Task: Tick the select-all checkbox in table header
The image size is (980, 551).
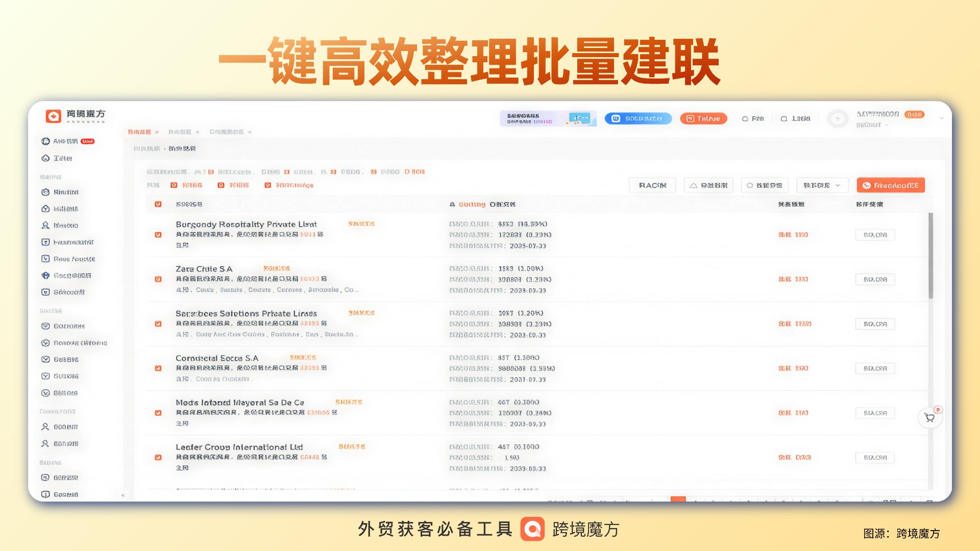Action: 158,204
